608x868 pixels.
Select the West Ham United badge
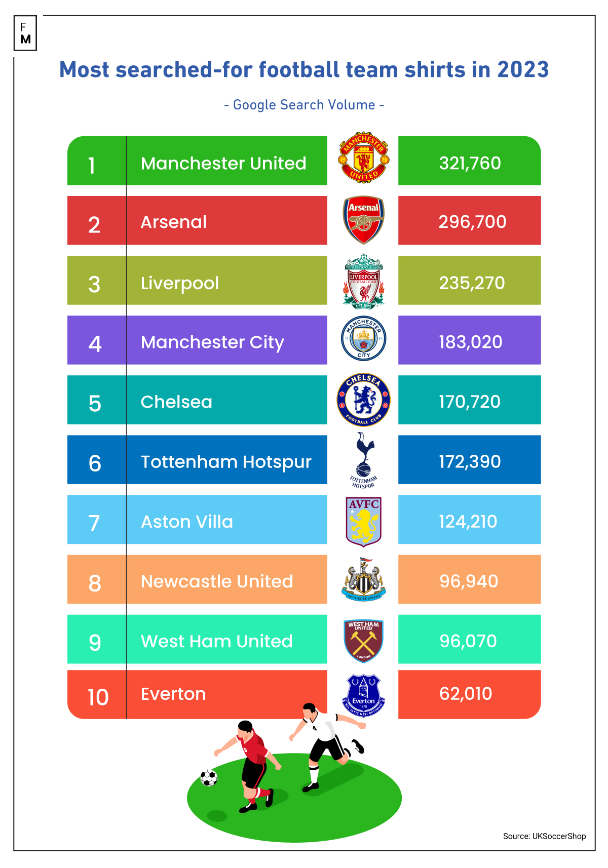tap(363, 641)
